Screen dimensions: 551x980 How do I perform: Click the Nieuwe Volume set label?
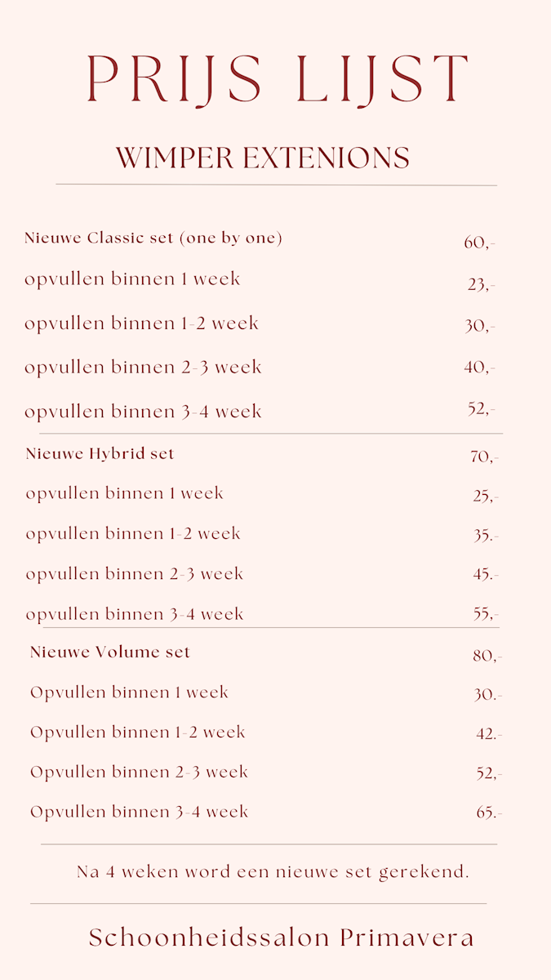coord(110,653)
